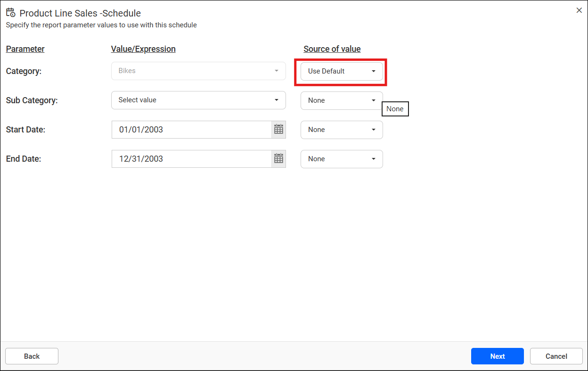The height and width of the screenshot is (371, 588).
Task: Expand the Sub Category source of value dropdown
Action: click(x=342, y=100)
